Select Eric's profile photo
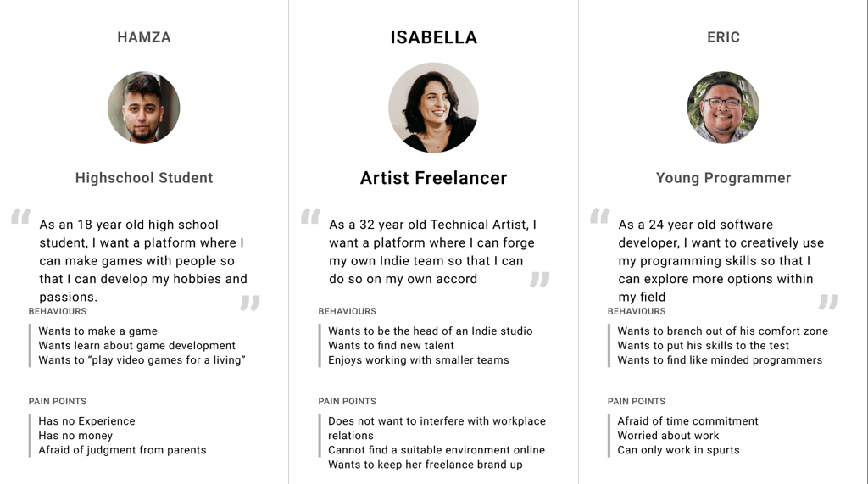 (x=723, y=108)
